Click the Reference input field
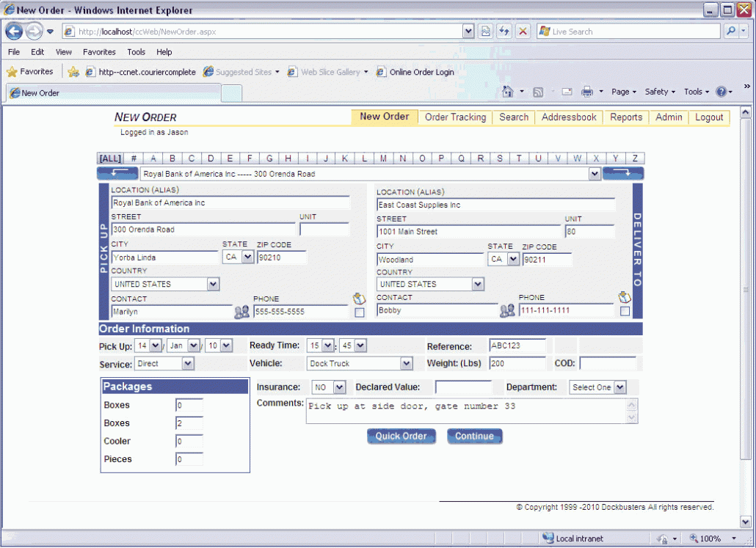Screen dimensions: 756x548 click(x=517, y=346)
